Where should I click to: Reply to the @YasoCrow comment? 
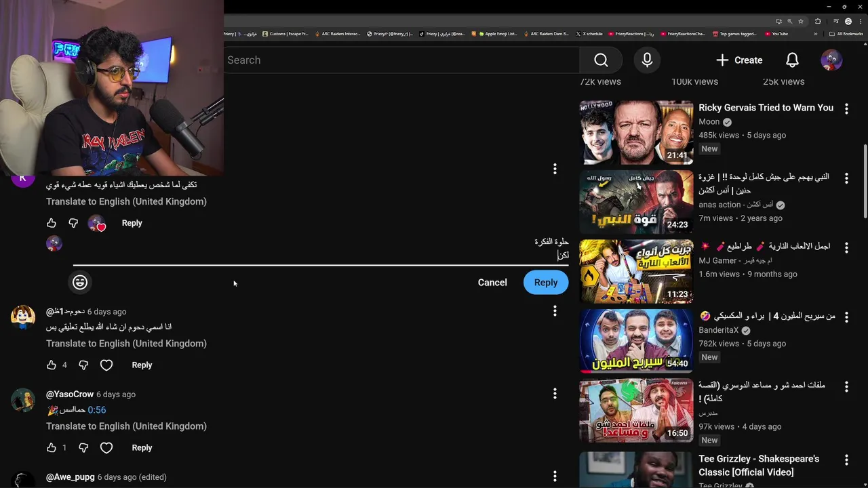(x=142, y=447)
